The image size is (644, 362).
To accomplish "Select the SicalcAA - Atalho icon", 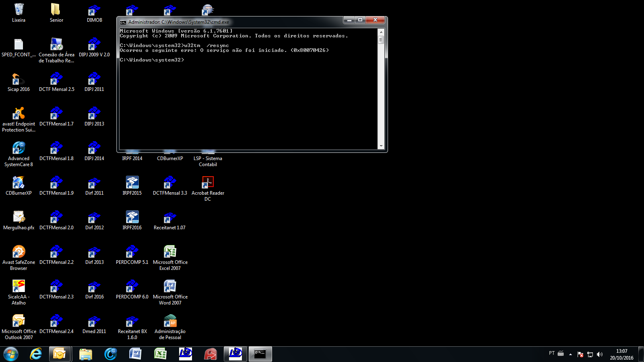I will coord(19,292).
